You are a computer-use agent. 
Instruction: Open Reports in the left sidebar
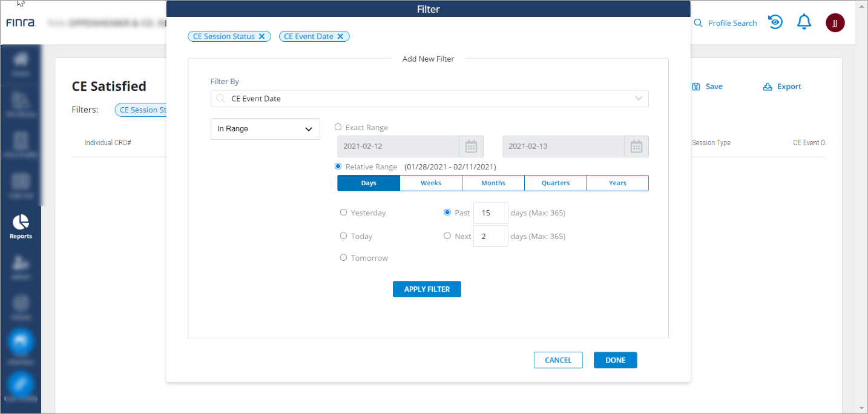coord(21,226)
